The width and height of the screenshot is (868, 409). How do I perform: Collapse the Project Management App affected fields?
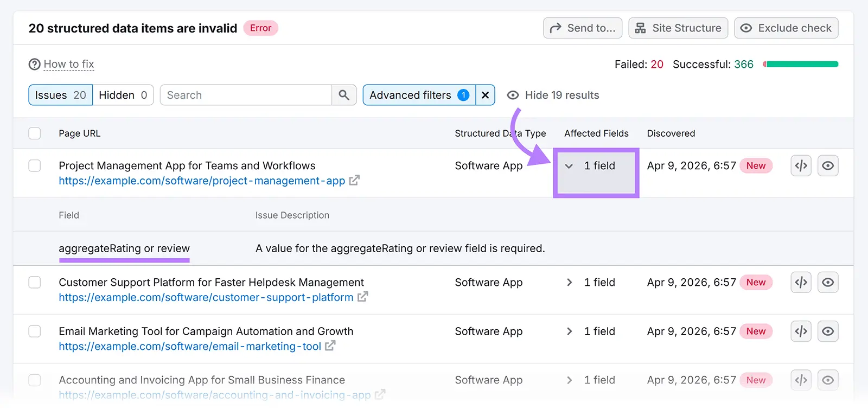click(x=569, y=166)
